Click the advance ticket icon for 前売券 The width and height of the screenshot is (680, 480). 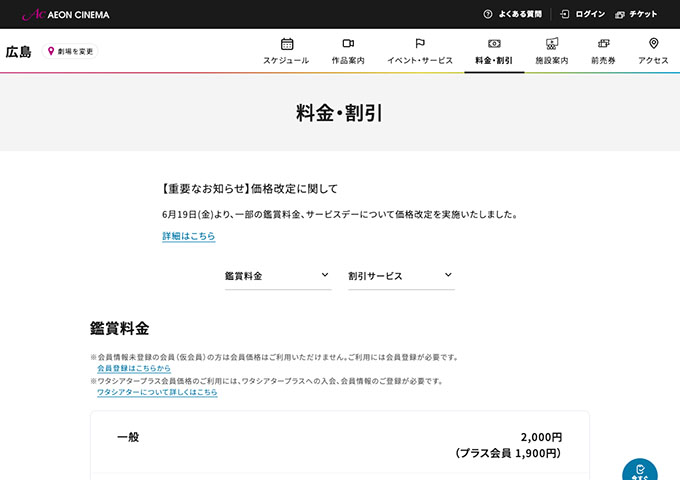click(604, 43)
